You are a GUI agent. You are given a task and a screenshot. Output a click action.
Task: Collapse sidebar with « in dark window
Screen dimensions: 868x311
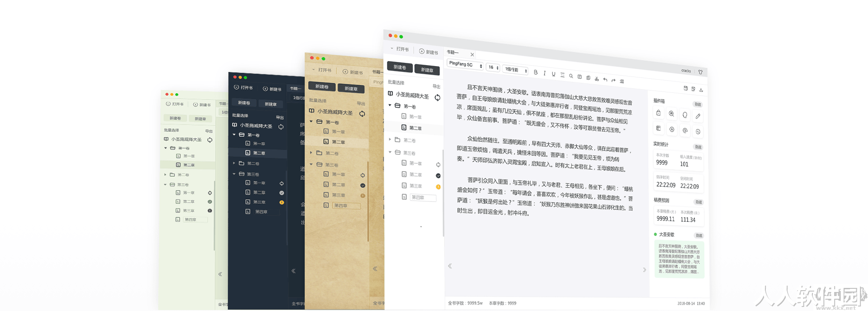click(293, 271)
